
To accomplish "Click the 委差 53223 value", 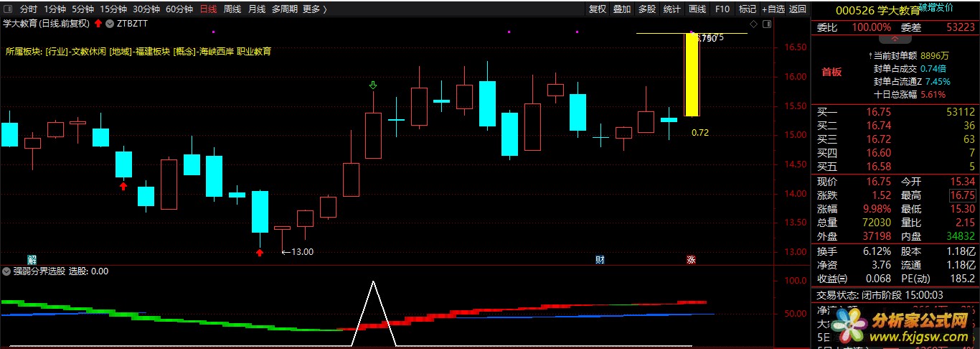I will pyautogui.click(x=961, y=27).
